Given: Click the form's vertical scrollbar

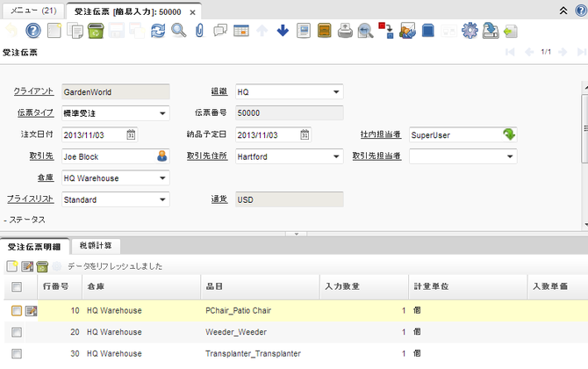Looking at the screenshot, I should tap(584, 127).
